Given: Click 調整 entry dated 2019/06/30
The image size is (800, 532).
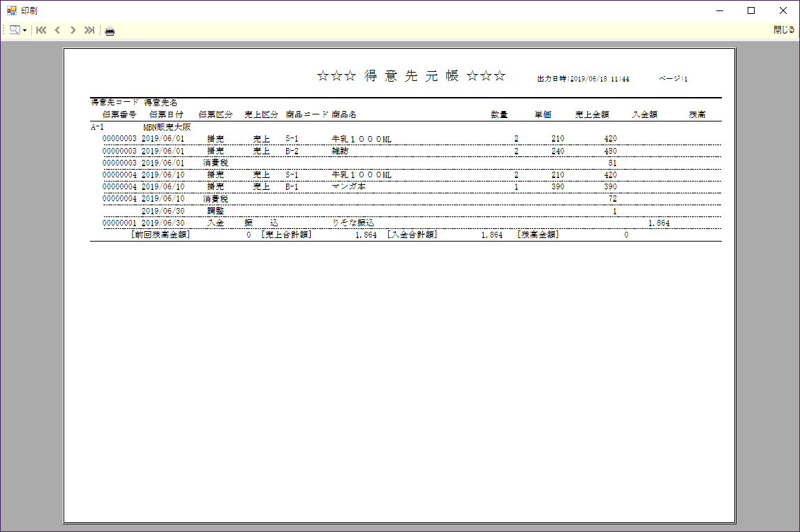Looking at the screenshot, I should coord(215,211).
